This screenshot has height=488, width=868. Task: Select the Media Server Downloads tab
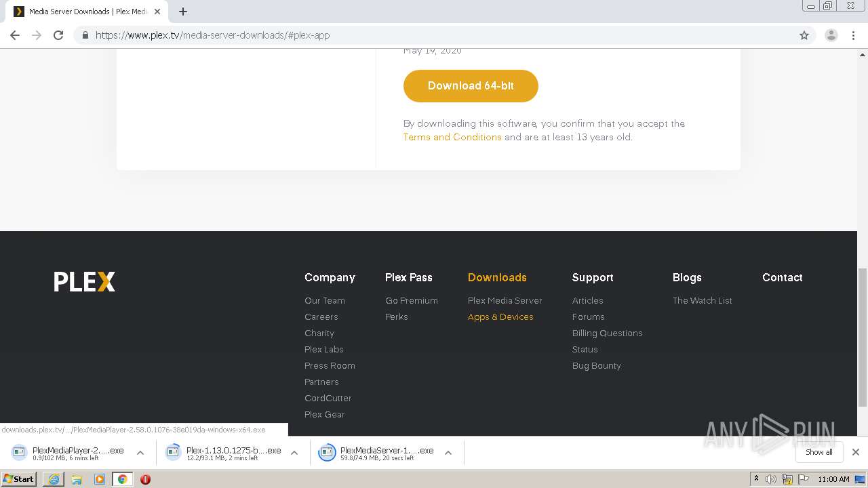[x=87, y=12]
